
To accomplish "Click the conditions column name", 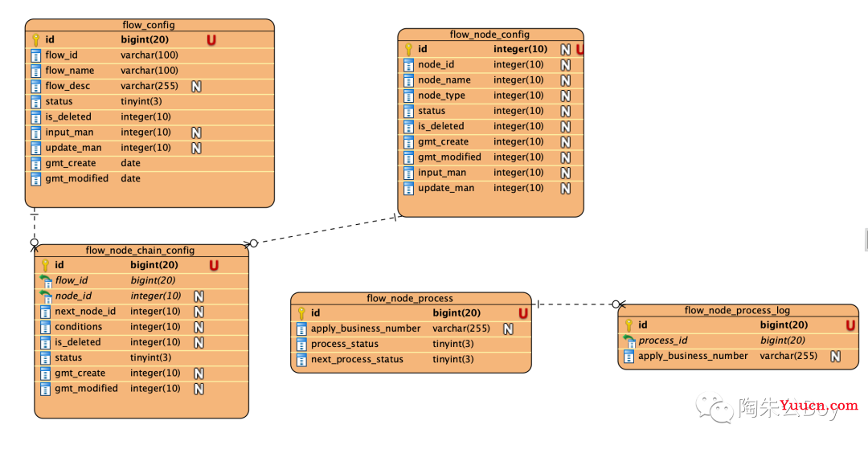I will pyautogui.click(x=79, y=327).
